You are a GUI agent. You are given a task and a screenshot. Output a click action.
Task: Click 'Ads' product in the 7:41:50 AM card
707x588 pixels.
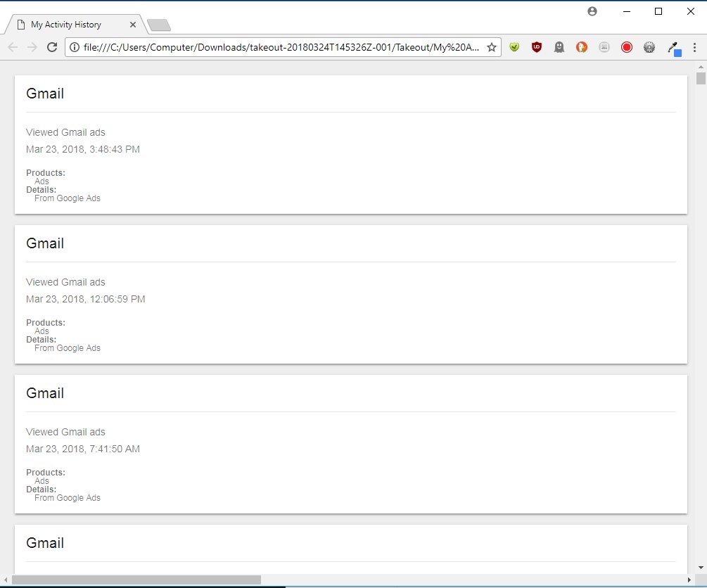coord(42,480)
